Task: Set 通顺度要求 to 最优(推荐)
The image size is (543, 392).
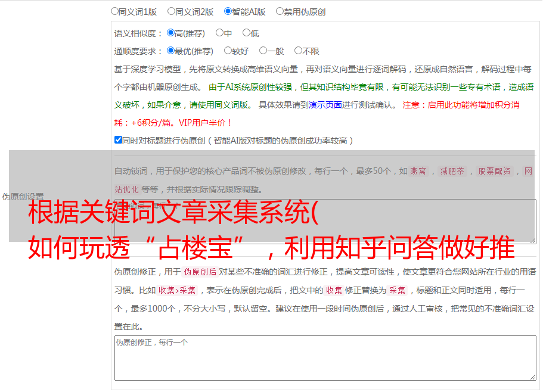Action: click(x=170, y=51)
